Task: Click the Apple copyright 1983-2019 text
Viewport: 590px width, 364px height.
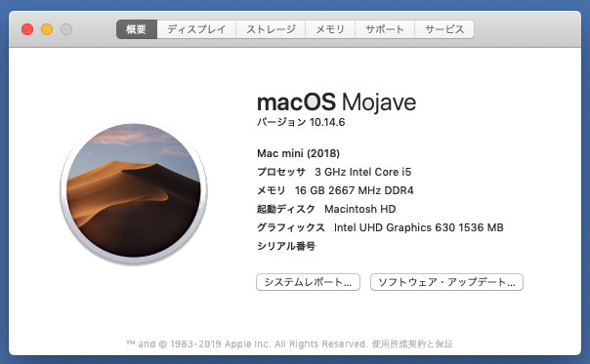Action: click(x=246, y=344)
